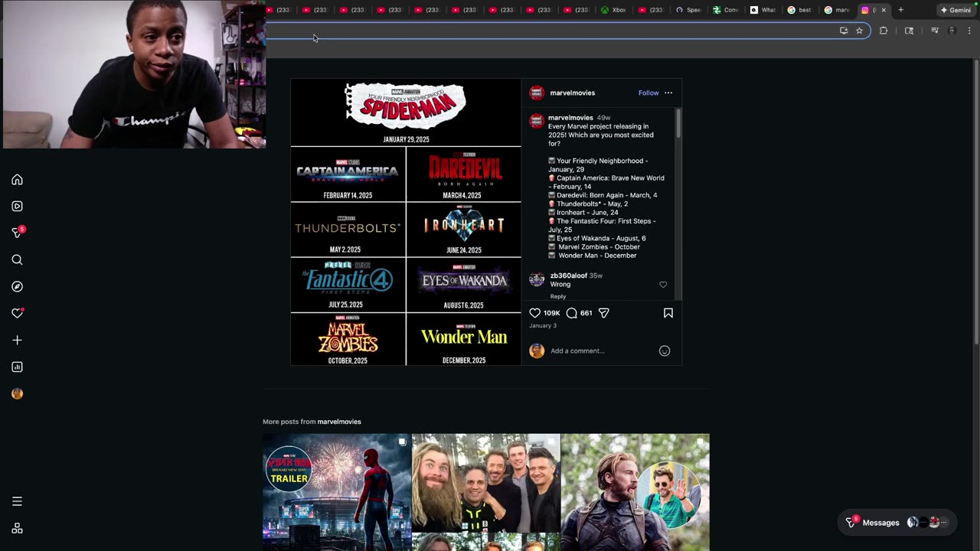
Task: Open marvelmovies profile from post header
Action: coord(573,93)
